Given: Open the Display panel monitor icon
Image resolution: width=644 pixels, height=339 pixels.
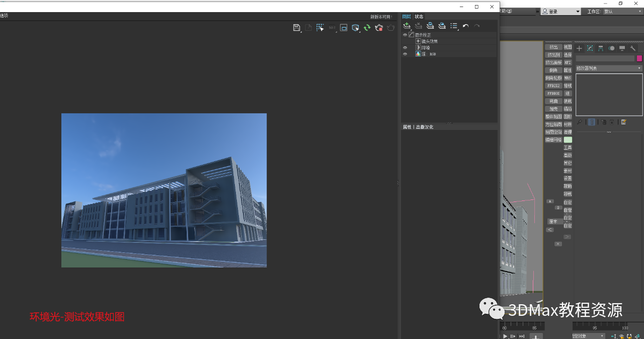Looking at the screenshot, I should [622, 48].
